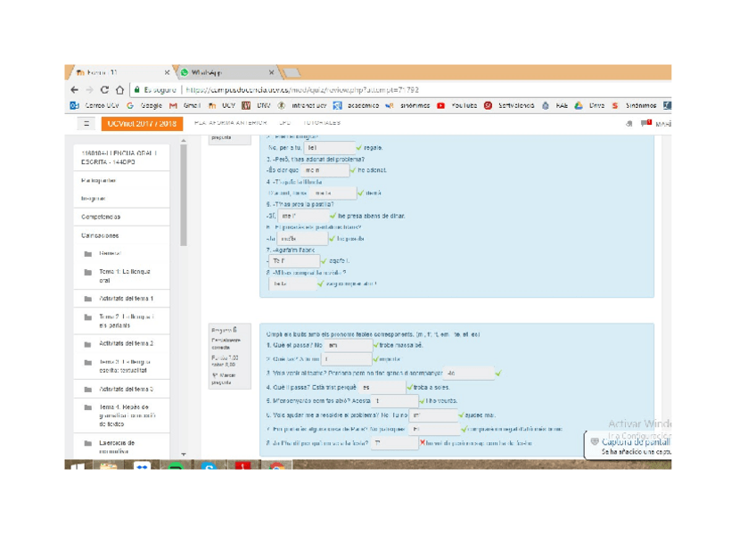Open Google Chrome from the taskbar
The width and height of the screenshot is (756, 534).
pyautogui.click(x=276, y=465)
